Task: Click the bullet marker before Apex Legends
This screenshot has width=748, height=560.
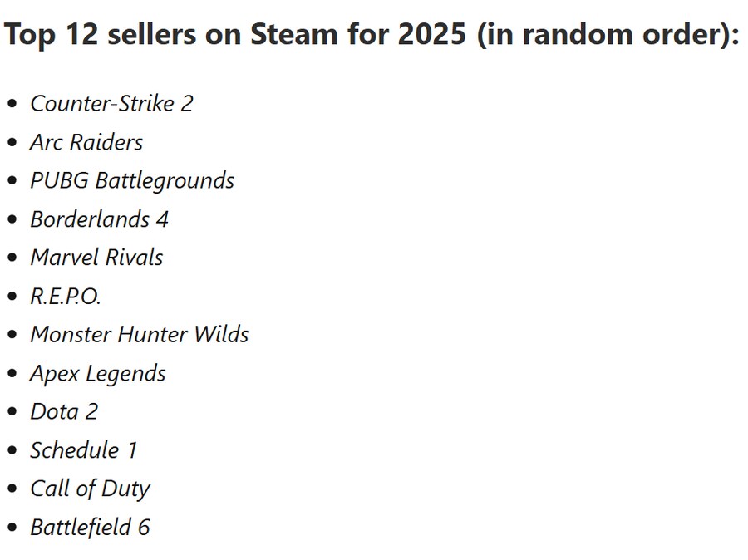Action: tap(12, 374)
